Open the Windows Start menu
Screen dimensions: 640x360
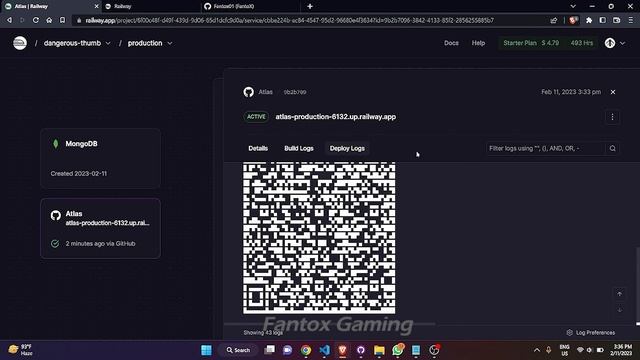click(207, 350)
